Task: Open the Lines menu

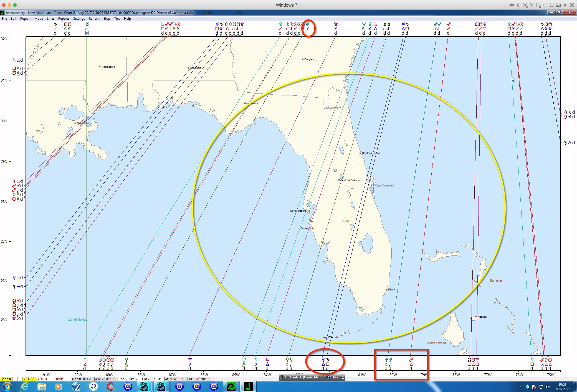Action: click(50, 19)
